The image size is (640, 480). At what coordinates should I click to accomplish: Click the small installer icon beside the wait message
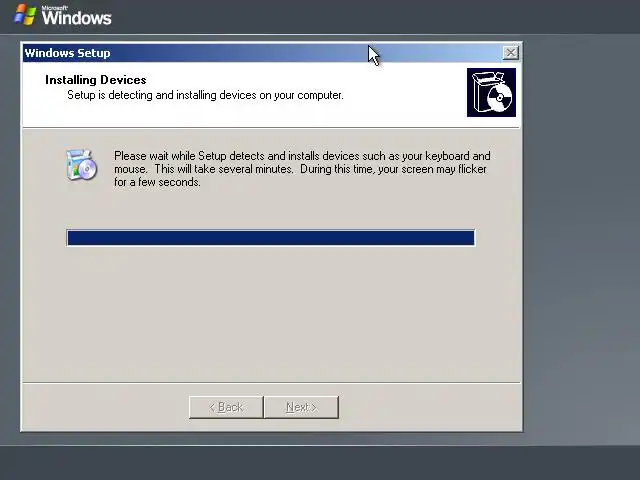(x=82, y=165)
